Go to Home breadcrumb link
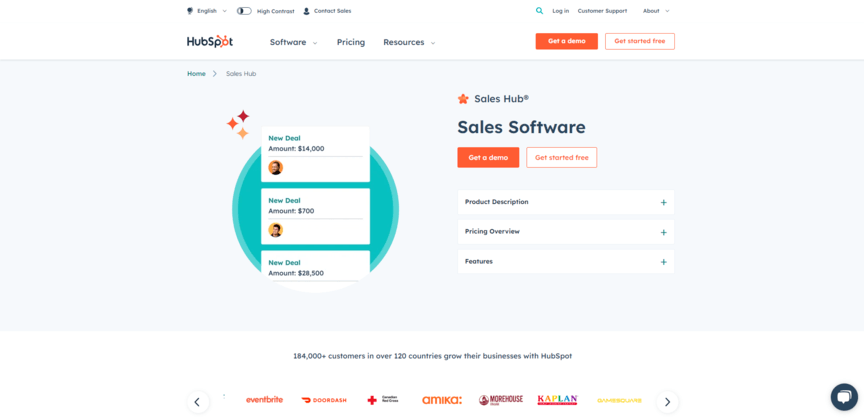 (x=196, y=74)
